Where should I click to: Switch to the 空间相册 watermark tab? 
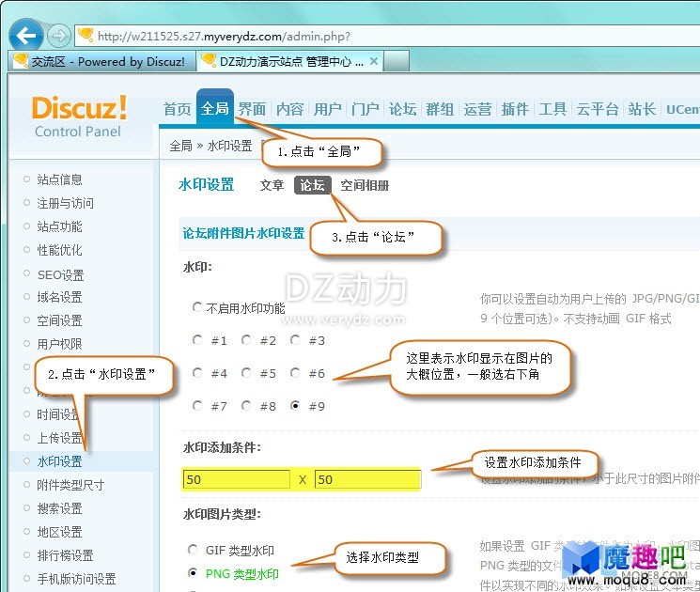coord(365,185)
